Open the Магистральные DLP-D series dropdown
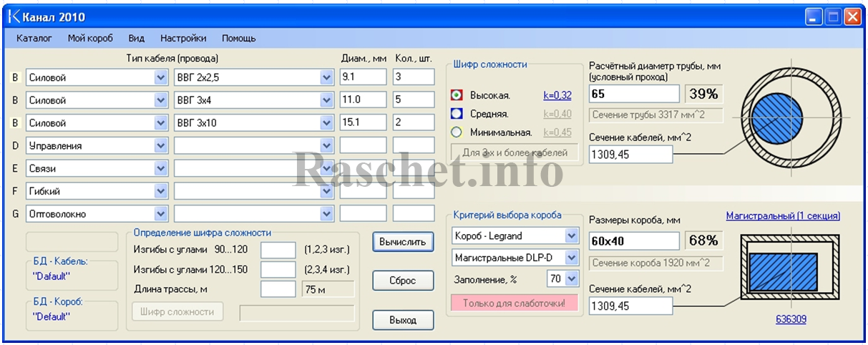This screenshot has width=868, height=345. pyautogui.click(x=571, y=258)
